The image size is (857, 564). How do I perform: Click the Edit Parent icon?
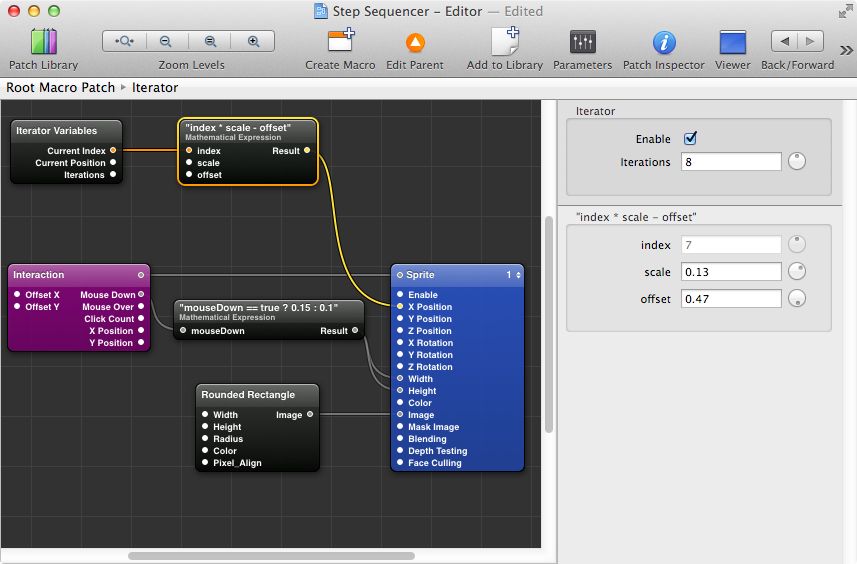415,43
